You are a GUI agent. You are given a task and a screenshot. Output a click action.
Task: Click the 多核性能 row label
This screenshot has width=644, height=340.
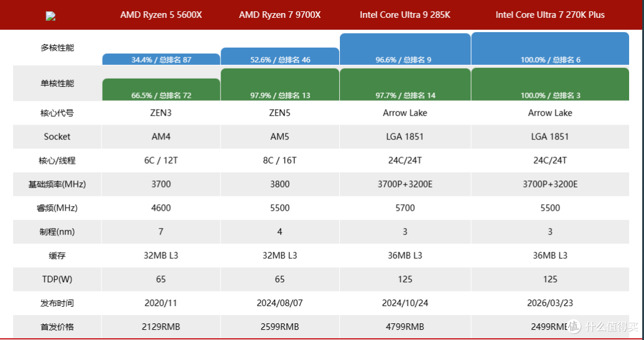click(x=57, y=48)
